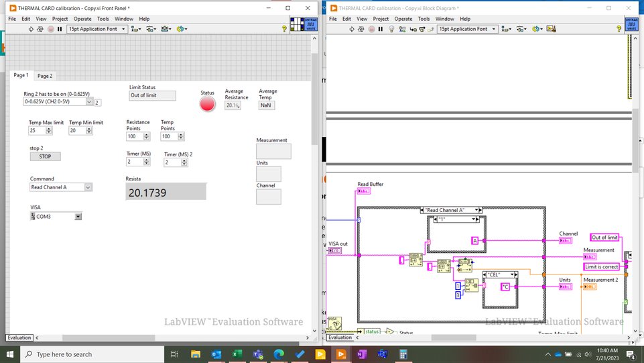This screenshot has height=363, width=644.
Task: Open Distribute Objects in Front Panel toolbar
Action: click(151, 30)
